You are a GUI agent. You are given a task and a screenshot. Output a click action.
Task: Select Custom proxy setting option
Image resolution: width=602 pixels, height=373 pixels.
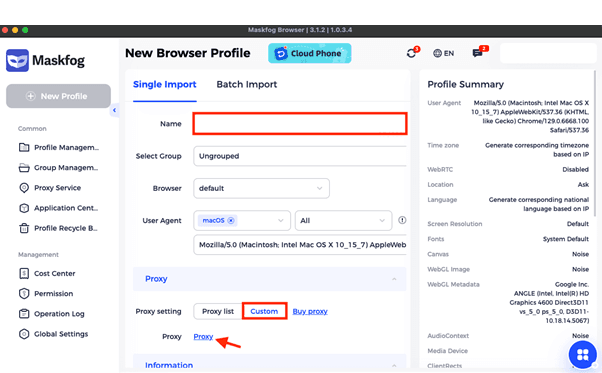(264, 311)
